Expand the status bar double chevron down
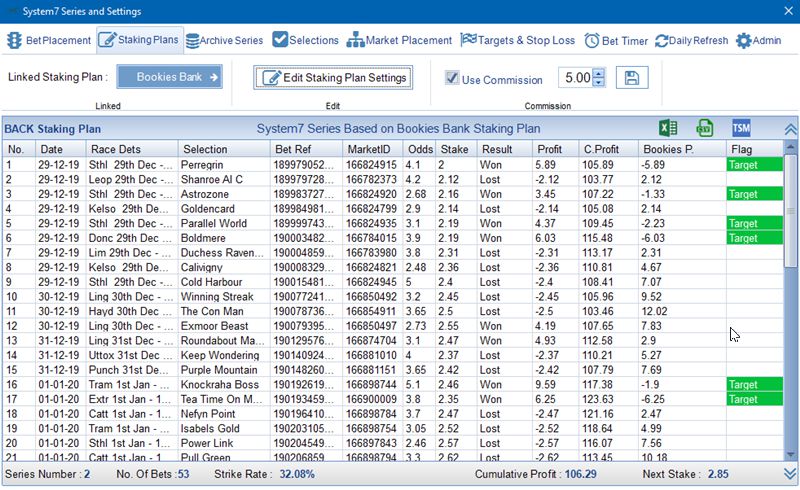This screenshot has height=490, width=800. [790, 474]
